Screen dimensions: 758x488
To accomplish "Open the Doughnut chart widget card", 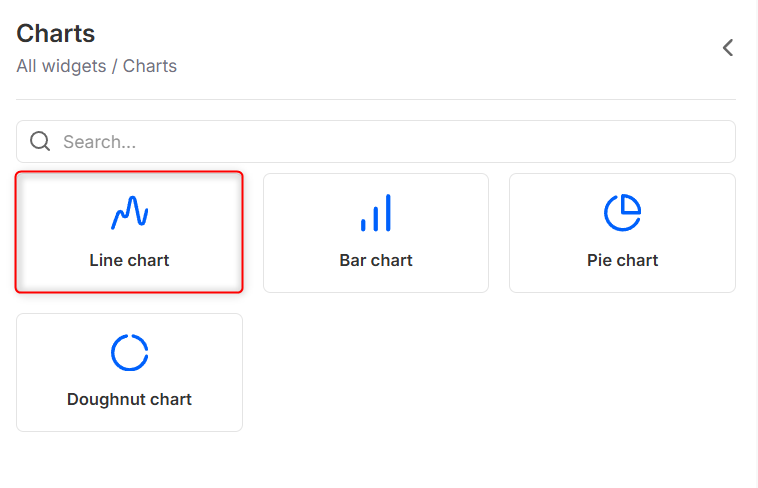I will pos(129,373).
